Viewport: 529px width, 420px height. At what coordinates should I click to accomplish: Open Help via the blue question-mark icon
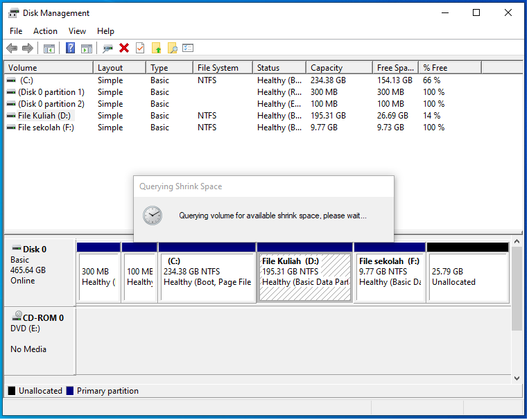point(70,49)
